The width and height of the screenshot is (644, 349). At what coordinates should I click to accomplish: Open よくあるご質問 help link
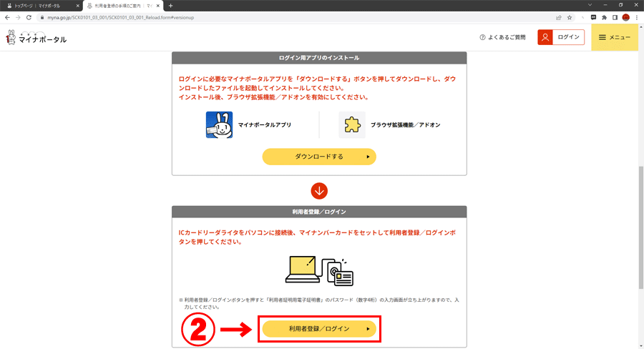coord(503,37)
